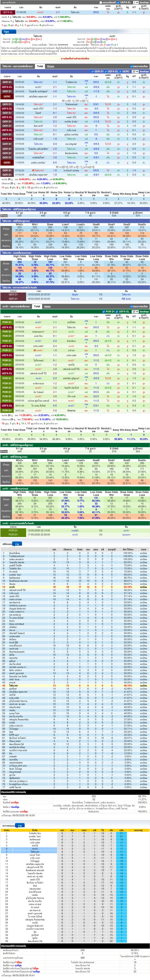This screenshot has height=980, width=150.
Task: Click the GER D1 badge dated 04/05/26
Action: click(7, 82)
